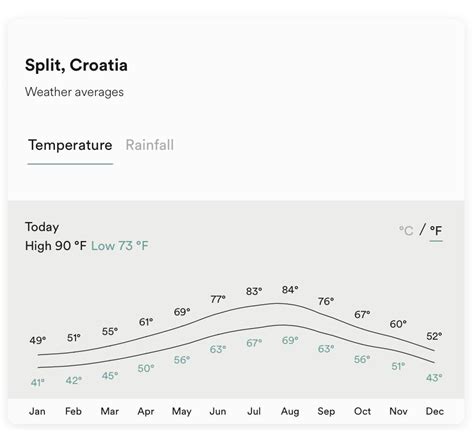
Task: Click today's Low 73 °F text
Action: (120, 246)
